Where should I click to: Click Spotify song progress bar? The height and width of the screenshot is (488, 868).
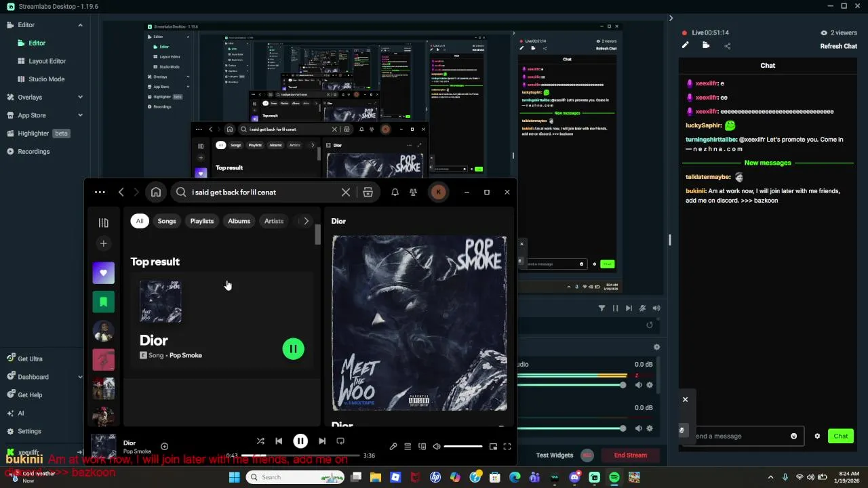(302, 455)
